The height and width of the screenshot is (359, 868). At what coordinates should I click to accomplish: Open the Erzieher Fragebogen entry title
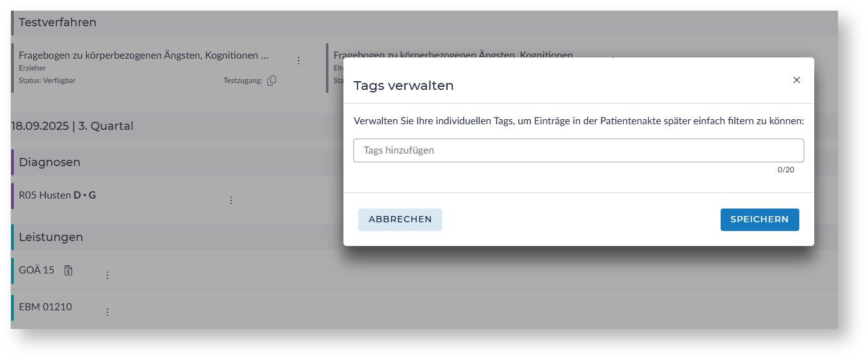[144, 56]
